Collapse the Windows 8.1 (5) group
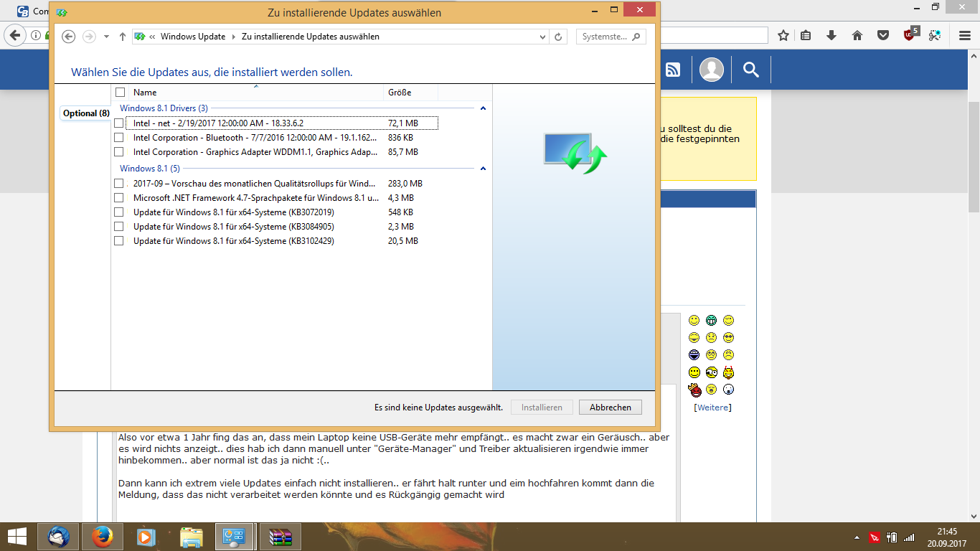Image resolution: width=980 pixels, height=551 pixels. [483, 169]
